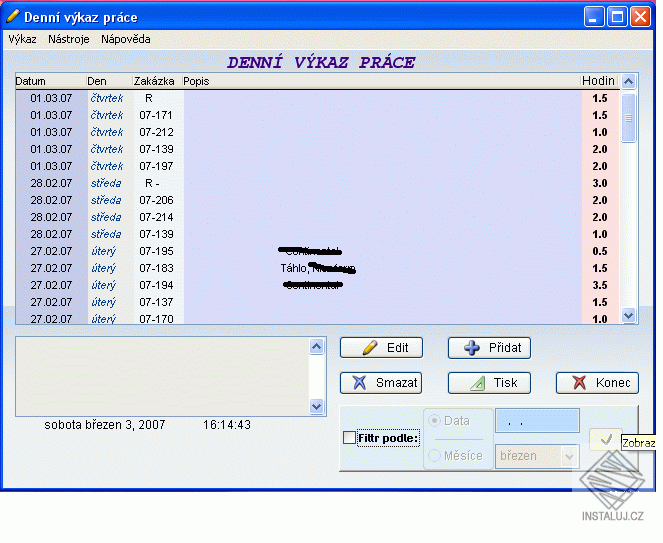Click the 3.0 hours cell
Image resolution: width=663 pixels, height=543 pixels.
600,183
